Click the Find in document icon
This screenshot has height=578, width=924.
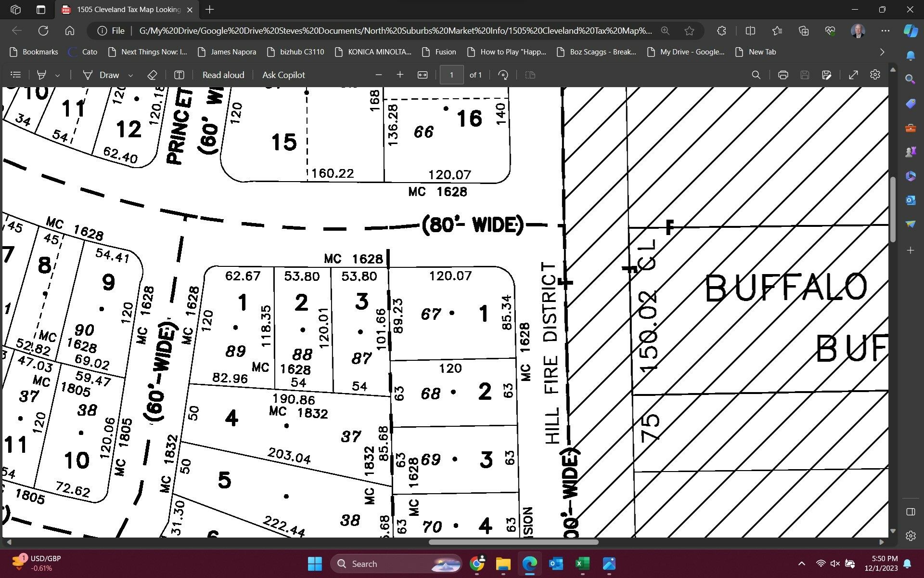(756, 75)
